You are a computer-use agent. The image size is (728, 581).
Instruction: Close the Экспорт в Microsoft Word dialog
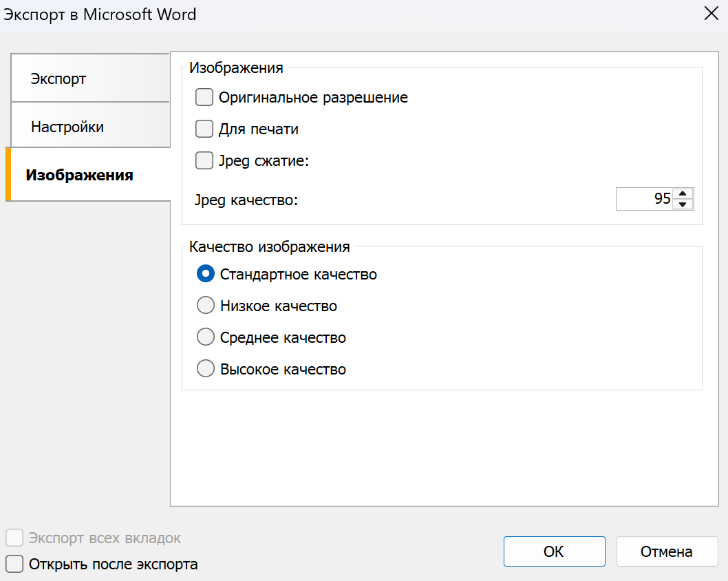(711, 14)
